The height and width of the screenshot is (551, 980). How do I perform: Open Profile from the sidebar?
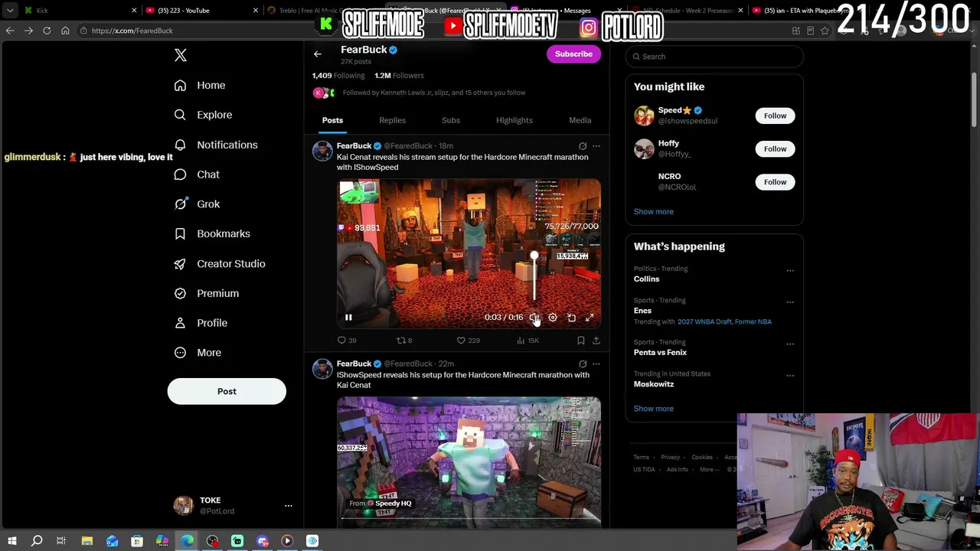[201, 323]
